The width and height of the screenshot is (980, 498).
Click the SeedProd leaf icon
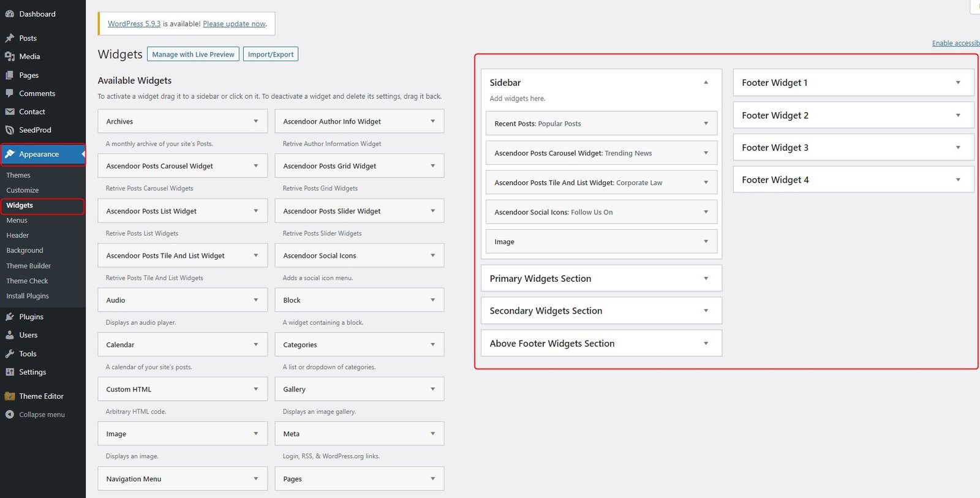(x=10, y=130)
